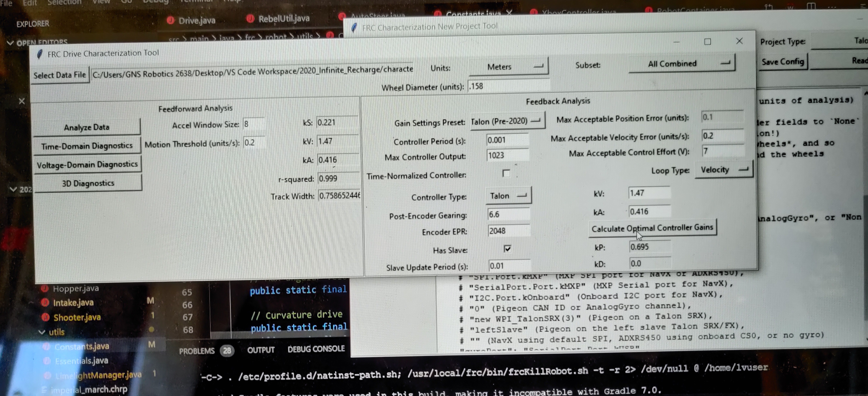This screenshot has height=396, width=868.
Task: Click Max Acceptable Control Effort field
Action: [723, 151]
